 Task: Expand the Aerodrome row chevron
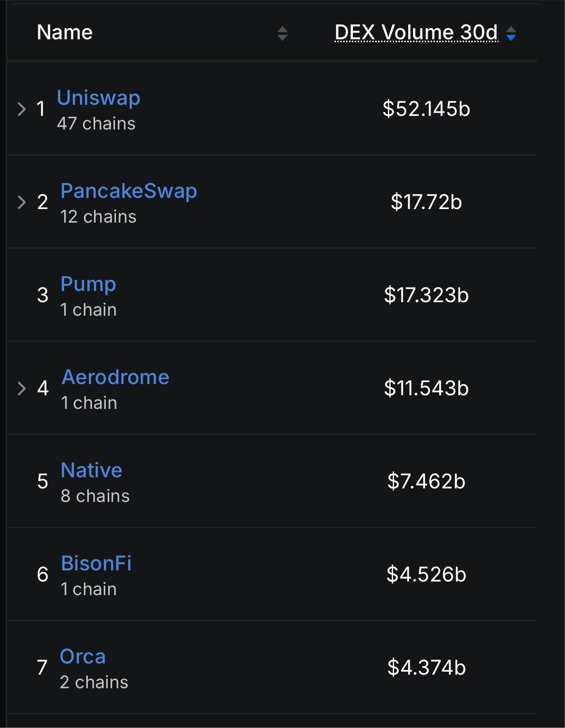pos(21,388)
